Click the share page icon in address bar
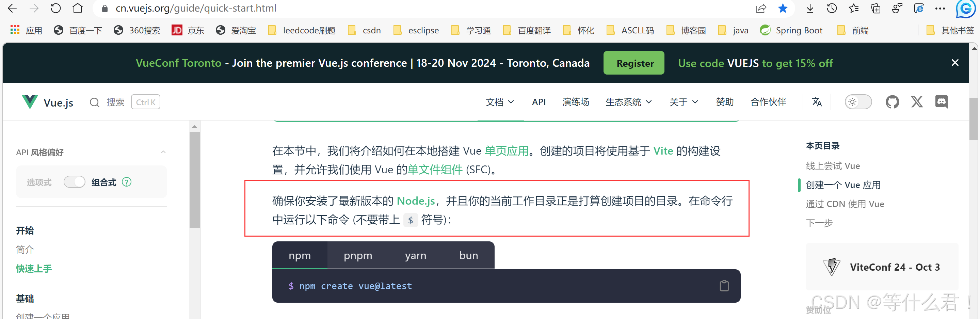 (761, 9)
